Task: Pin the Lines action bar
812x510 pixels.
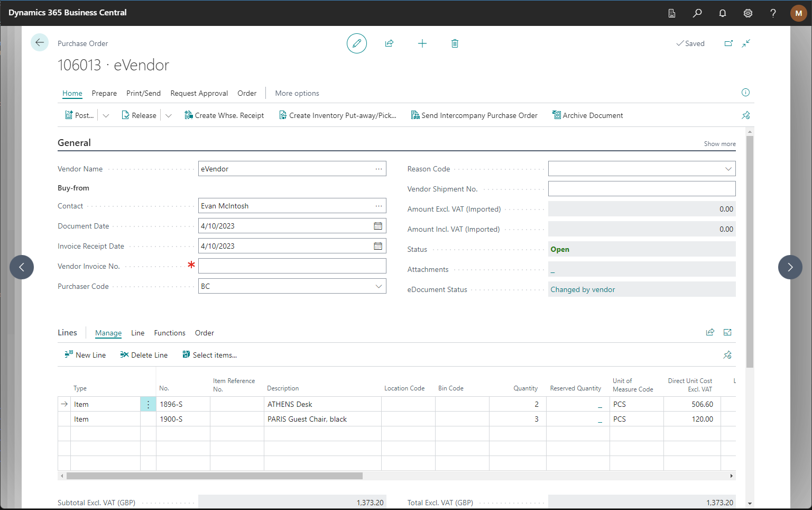Action: click(727, 355)
